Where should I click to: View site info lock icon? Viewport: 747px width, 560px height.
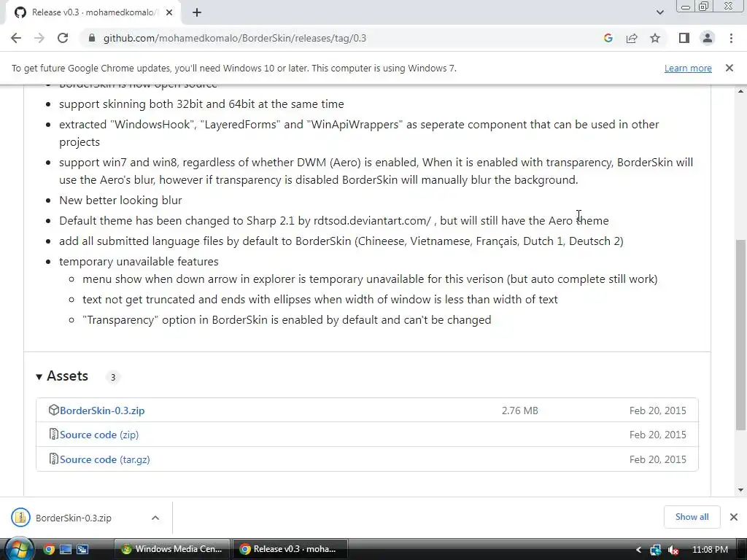[92, 38]
